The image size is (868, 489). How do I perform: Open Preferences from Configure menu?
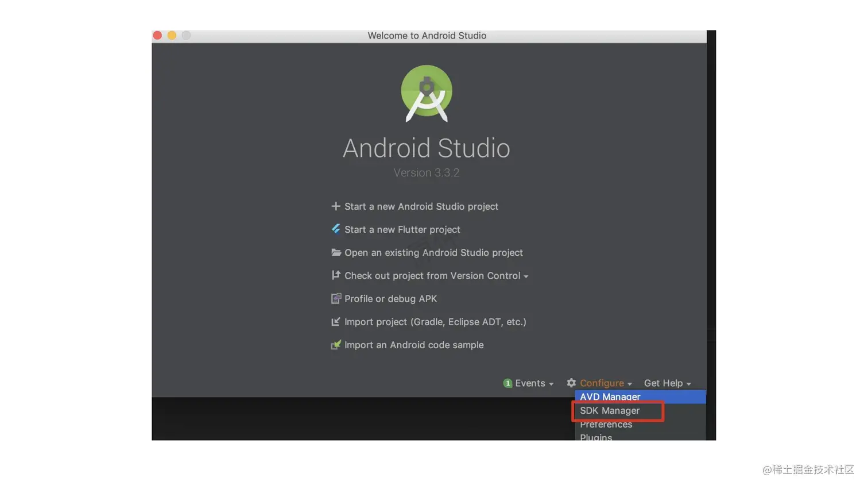click(640, 424)
